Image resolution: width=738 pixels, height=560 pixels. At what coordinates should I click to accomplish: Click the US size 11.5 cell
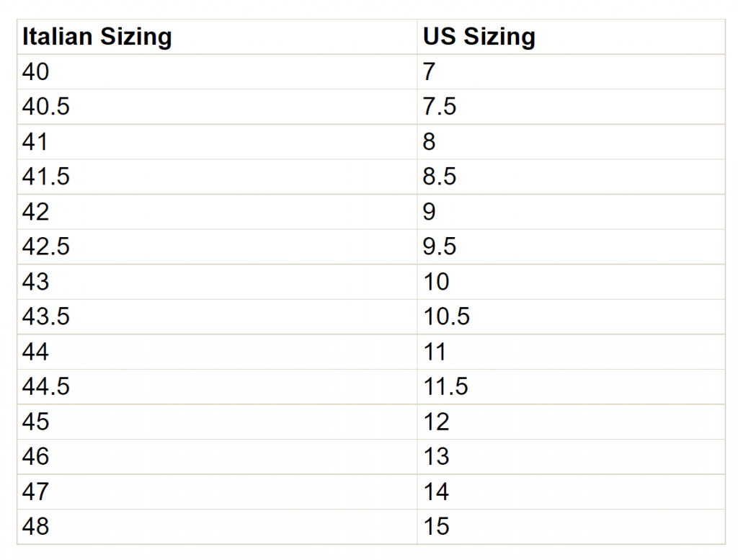(x=571, y=387)
